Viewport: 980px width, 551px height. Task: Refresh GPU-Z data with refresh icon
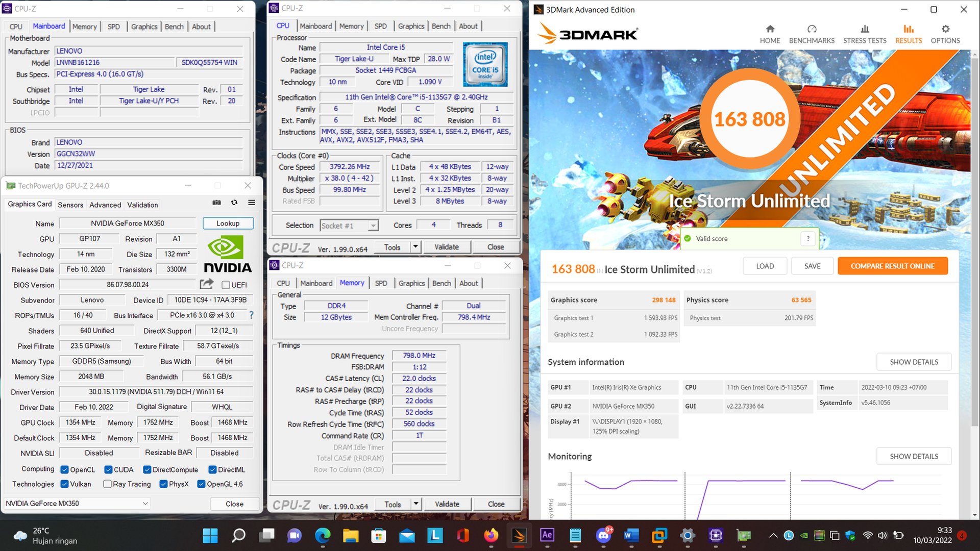[x=234, y=203]
